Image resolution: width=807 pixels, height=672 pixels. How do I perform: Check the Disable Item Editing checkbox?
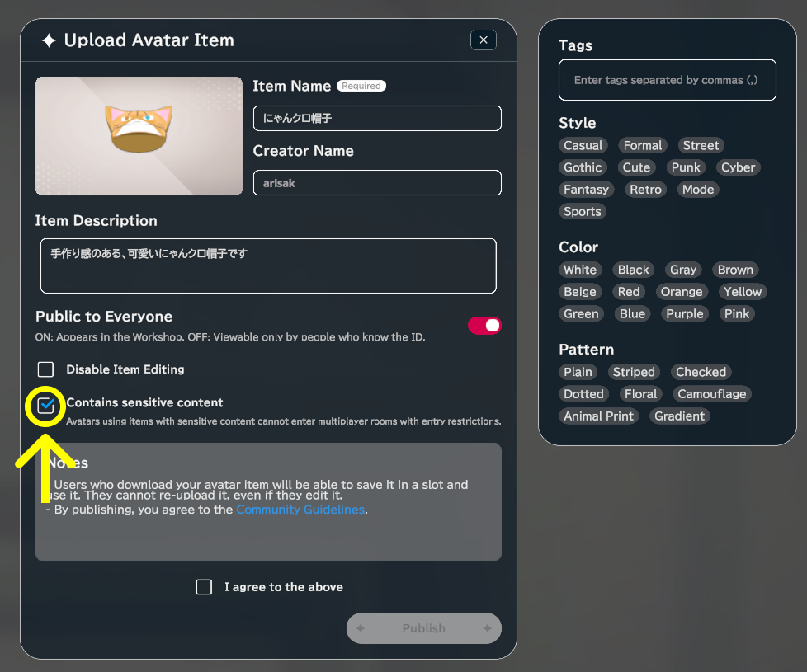(x=46, y=369)
